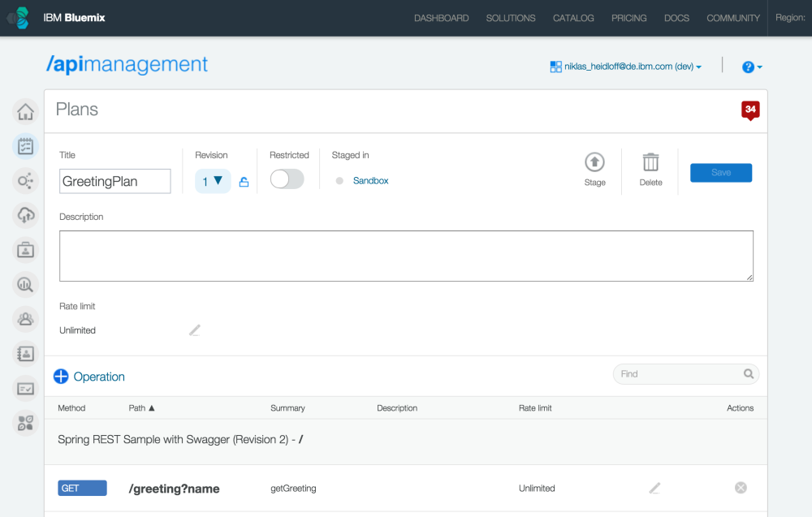The height and width of the screenshot is (517, 812).
Task: Sort operations by Path column
Action: (141, 407)
